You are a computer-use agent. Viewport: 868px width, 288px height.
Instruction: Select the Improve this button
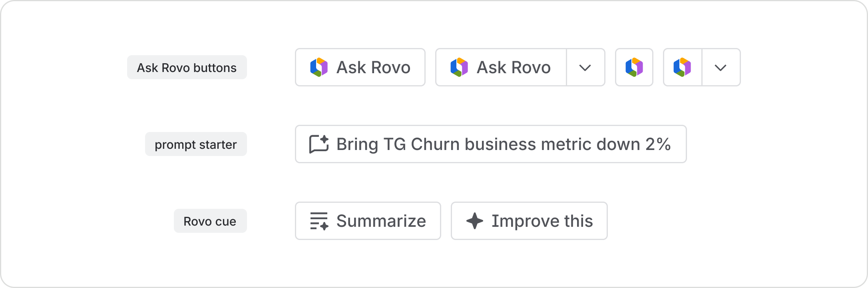(x=529, y=221)
